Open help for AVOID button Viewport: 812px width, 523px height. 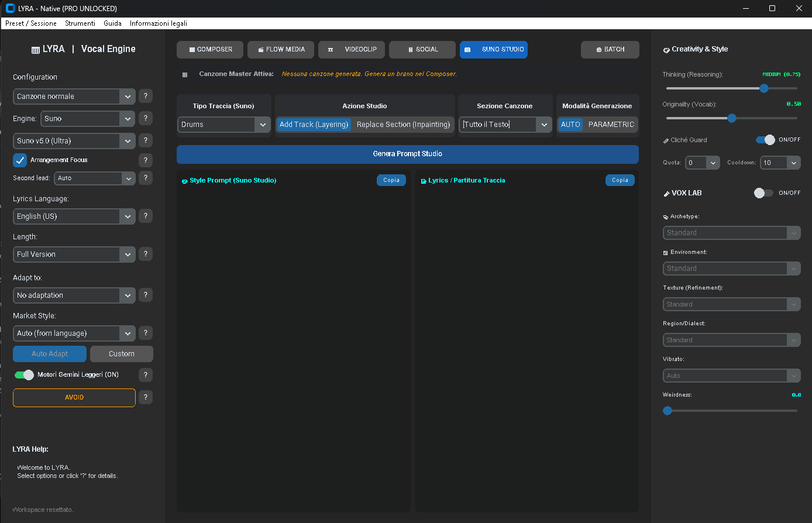(146, 397)
